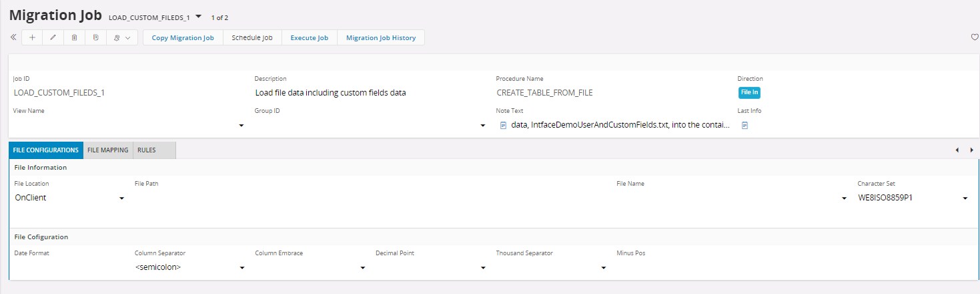Open Migration Job History

(x=380, y=38)
